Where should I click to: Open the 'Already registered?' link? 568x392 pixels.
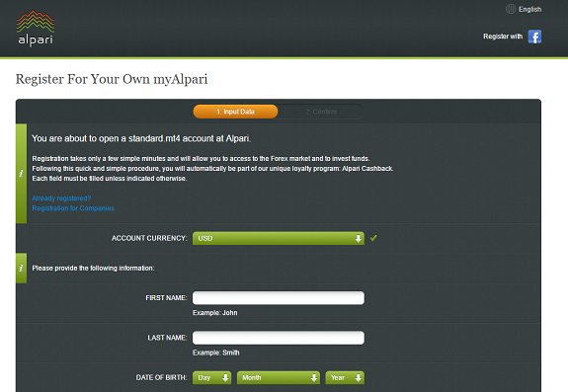pos(61,198)
